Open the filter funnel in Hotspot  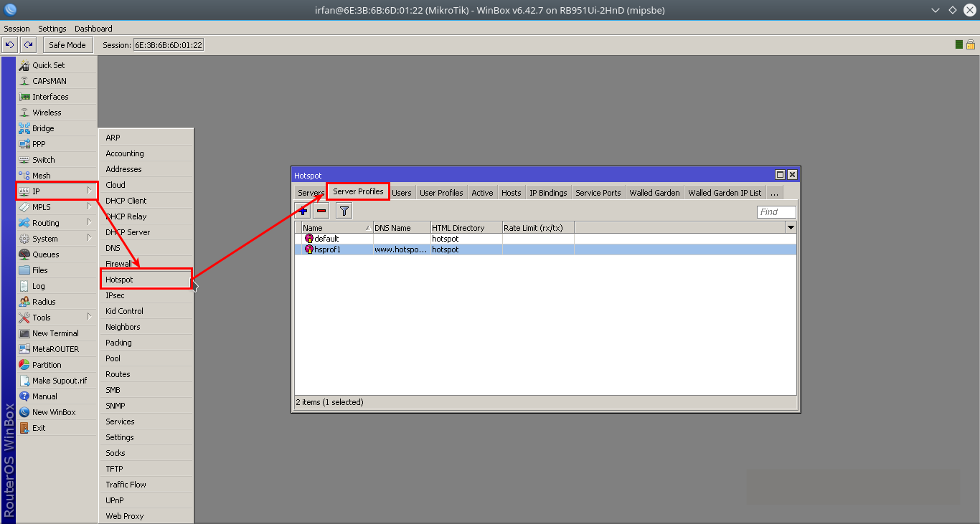tap(344, 211)
